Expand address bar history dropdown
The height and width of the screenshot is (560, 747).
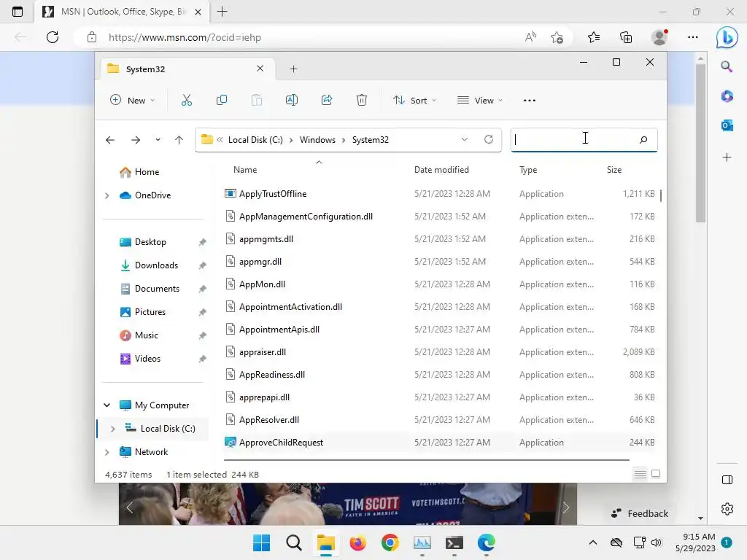click(x=465, y=139)
